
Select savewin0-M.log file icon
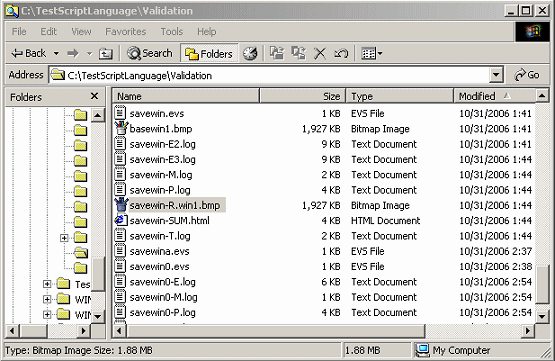click(120, 297)
